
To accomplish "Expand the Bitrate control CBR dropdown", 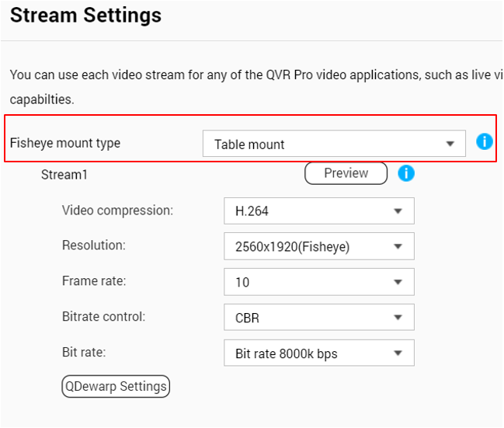I will pos(318,317).
